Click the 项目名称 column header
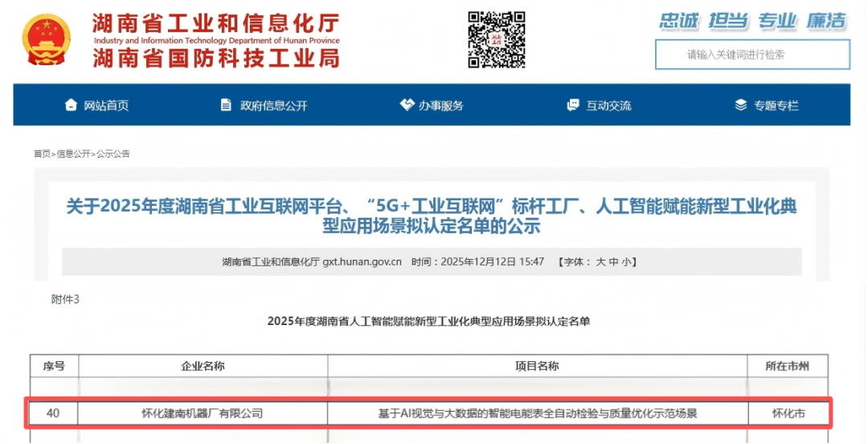 [x=537, y=366]
